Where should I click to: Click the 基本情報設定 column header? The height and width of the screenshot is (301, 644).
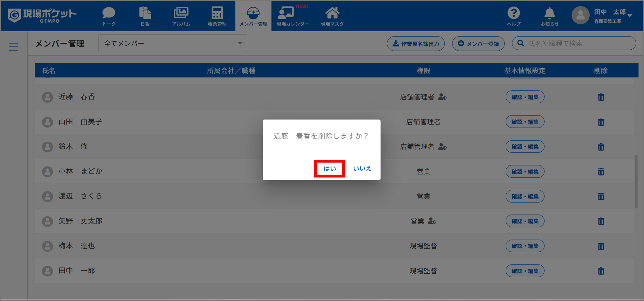click(525, 71)
